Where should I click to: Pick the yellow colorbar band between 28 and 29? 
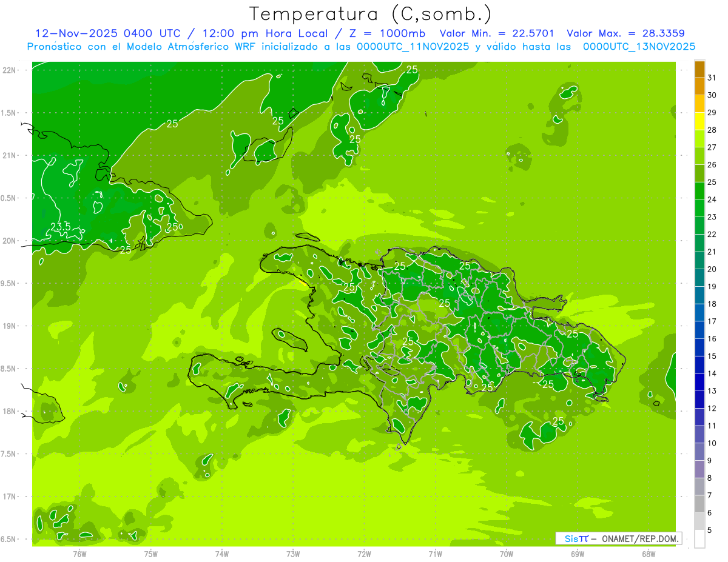(699, 121)
